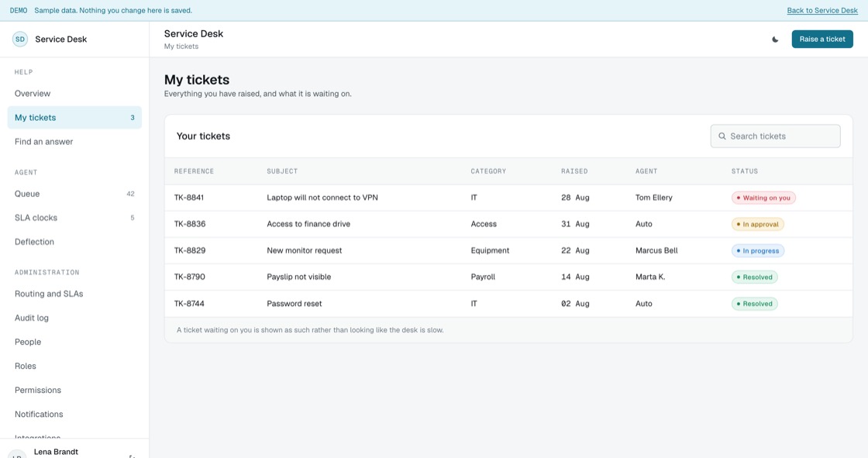Click subject Access to finance drive
Screen dimensions: 868x458
(308, 224)
